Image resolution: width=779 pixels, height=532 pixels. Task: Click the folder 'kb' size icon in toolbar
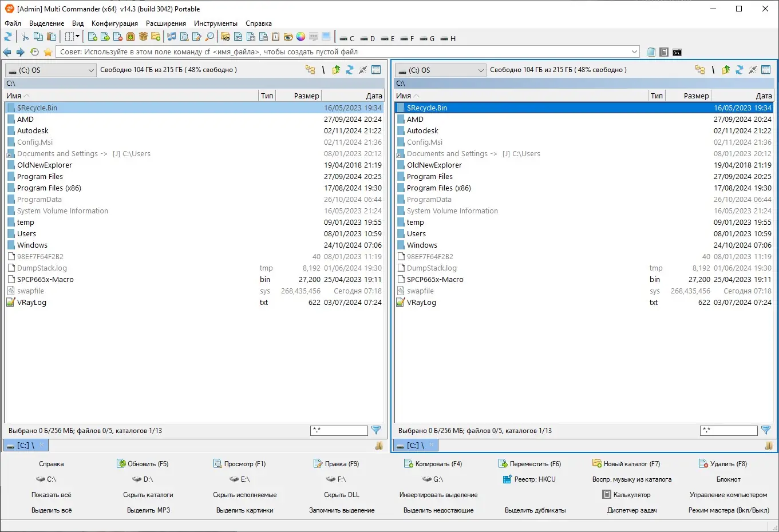[226, 37]
